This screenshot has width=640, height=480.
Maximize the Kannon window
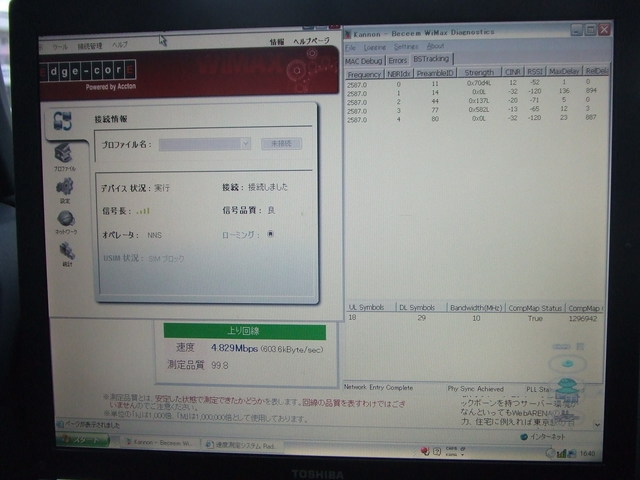click(590, 30)
